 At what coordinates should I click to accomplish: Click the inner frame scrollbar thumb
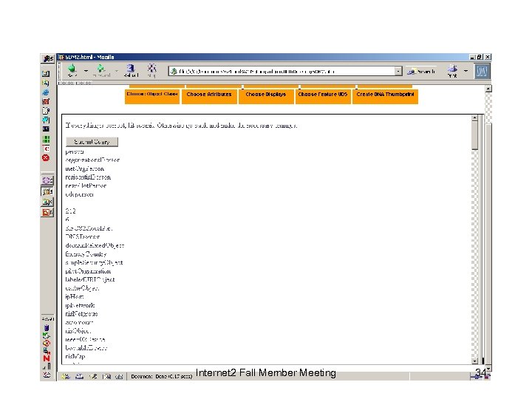click(474, 136)
